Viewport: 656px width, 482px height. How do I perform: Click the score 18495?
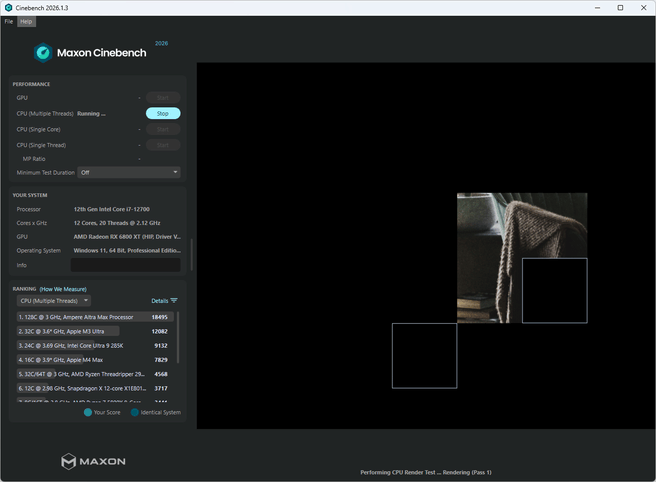point(159,317)
